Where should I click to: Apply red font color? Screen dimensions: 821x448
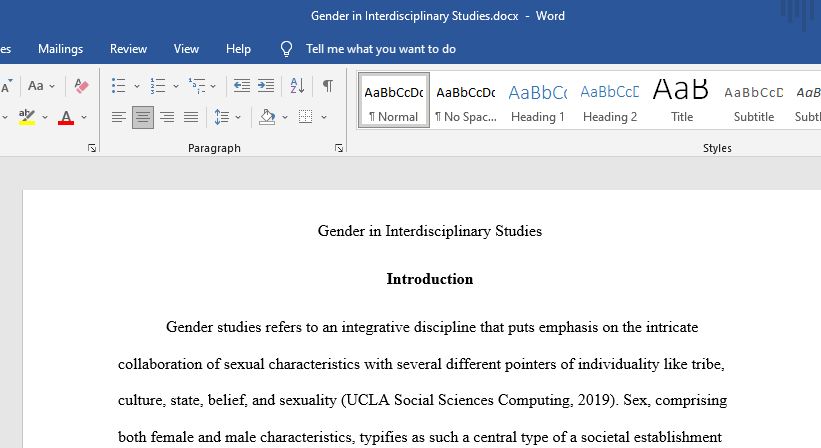[x=66, y=117]
